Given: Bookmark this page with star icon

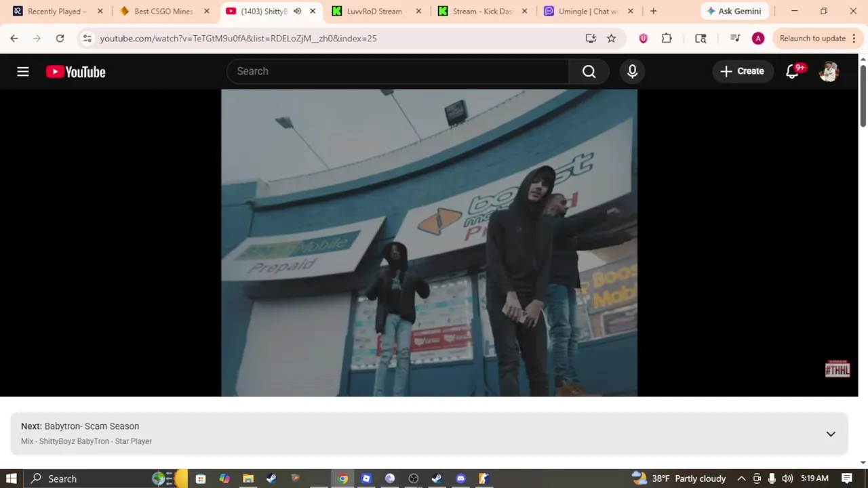Looking at the screenshot, I should (611, 39).
